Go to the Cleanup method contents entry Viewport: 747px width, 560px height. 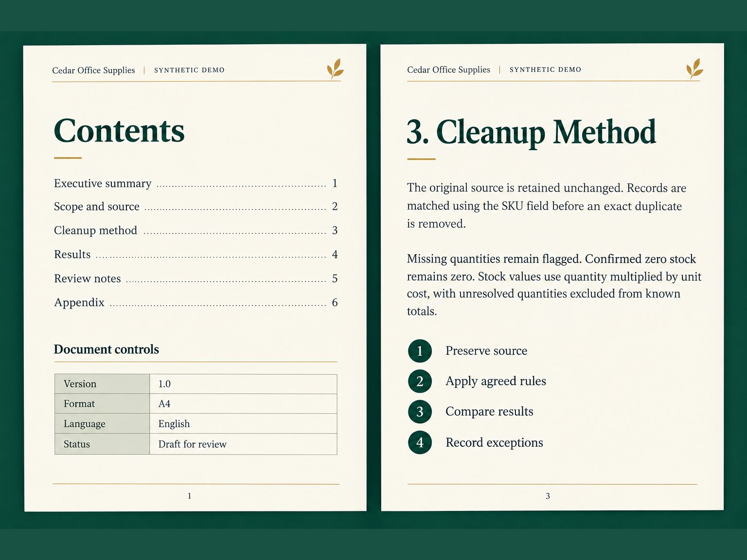coord(196,230)
